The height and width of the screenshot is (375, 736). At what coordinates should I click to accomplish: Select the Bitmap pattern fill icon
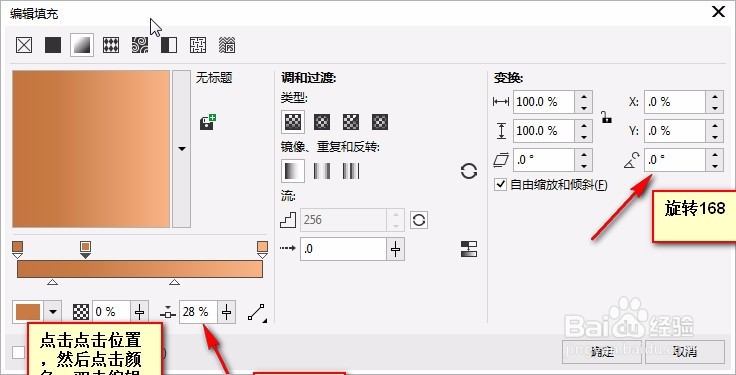(140, 45)
